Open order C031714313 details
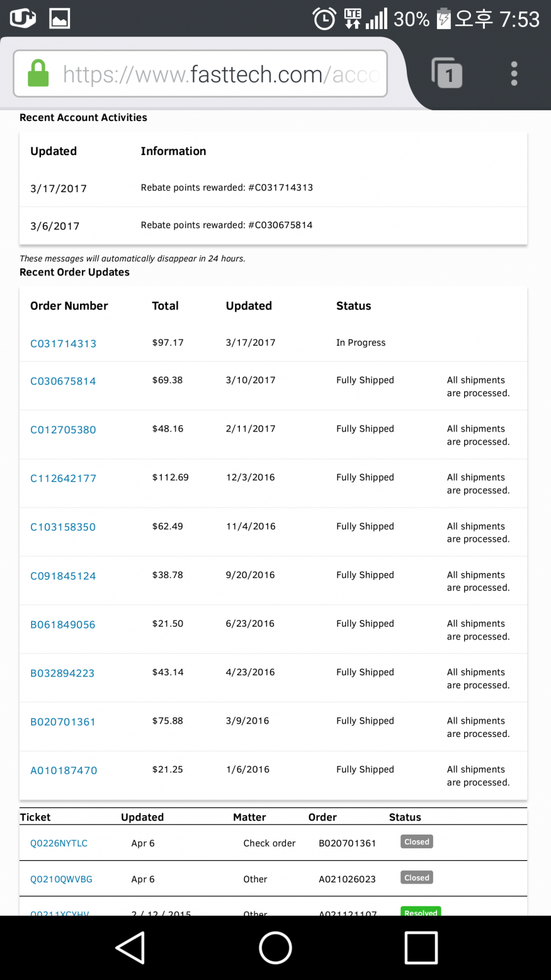This screenshot has width=551, height=980. coord(64,344)
